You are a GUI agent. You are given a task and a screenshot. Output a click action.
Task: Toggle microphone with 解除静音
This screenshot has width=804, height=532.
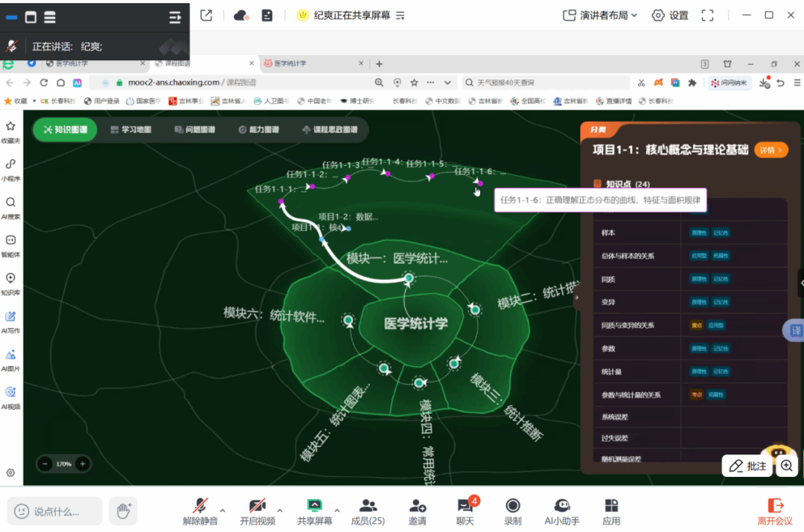[x=200, y=507]
